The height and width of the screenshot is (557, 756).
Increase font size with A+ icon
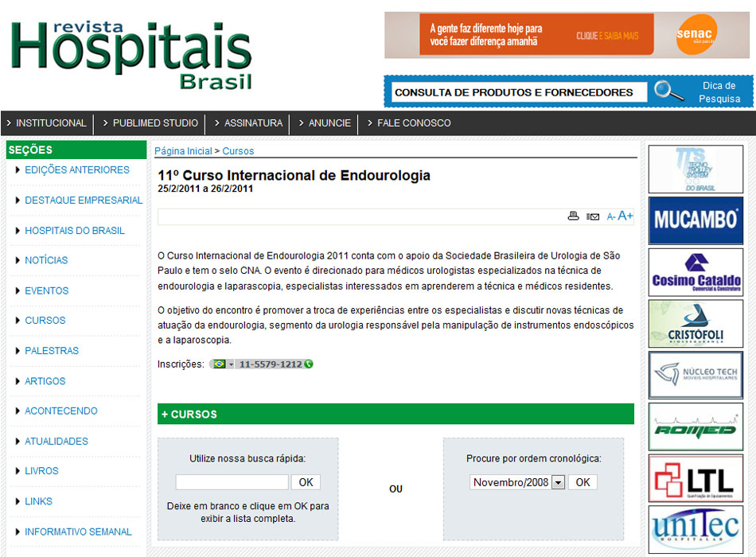tap(625, 216)
